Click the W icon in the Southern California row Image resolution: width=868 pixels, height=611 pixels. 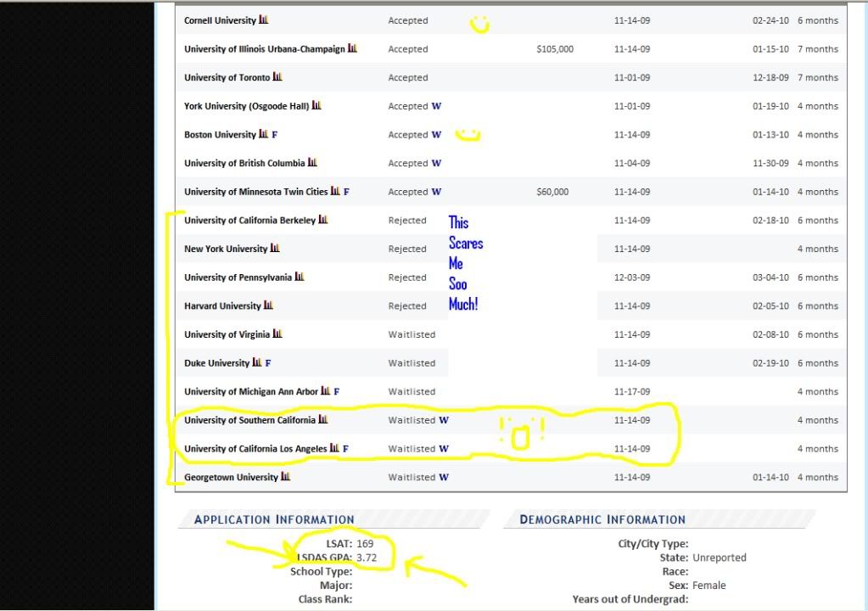444,420
